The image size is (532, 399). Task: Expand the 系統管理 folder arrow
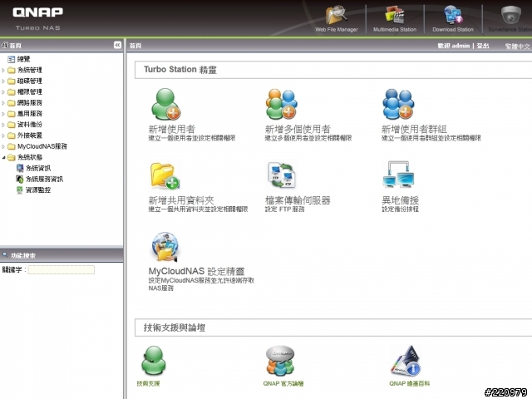tap(3, 70)
